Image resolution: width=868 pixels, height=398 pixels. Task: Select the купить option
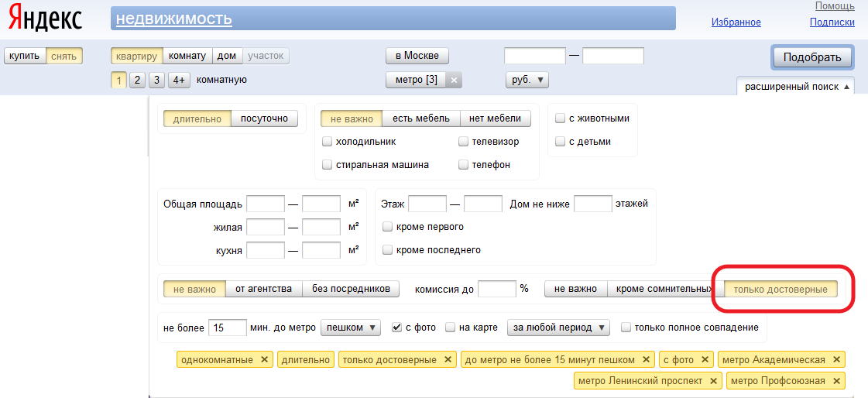25,56
